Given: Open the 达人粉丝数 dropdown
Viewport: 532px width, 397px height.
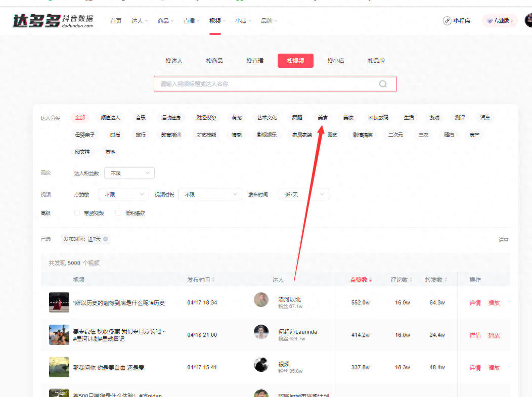Looking at the screenshot, I should coord(129,172).
